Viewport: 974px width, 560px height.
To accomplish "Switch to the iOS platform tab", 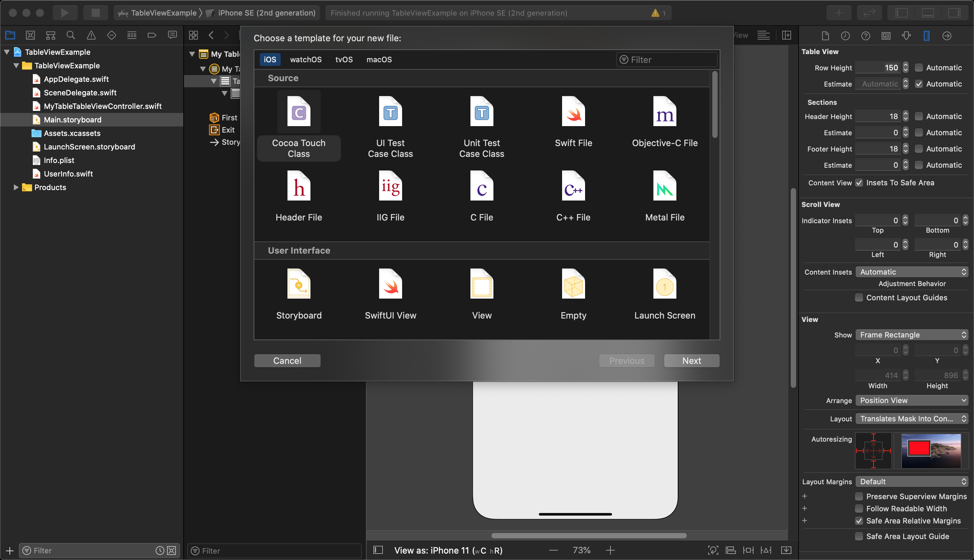I will [270, 60].
